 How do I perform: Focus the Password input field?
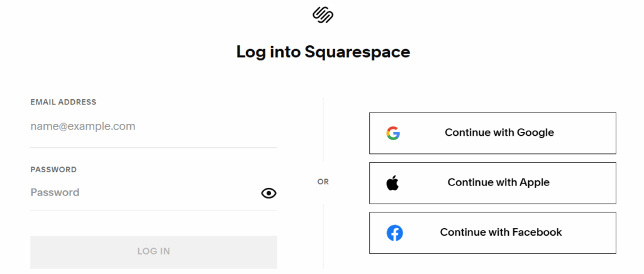[142, 192]
